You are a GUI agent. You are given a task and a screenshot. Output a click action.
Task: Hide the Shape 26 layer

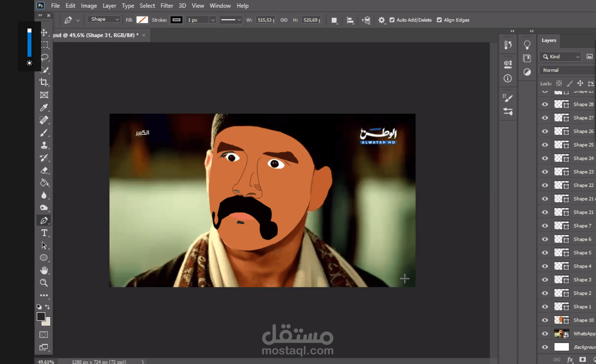(545, 131)
